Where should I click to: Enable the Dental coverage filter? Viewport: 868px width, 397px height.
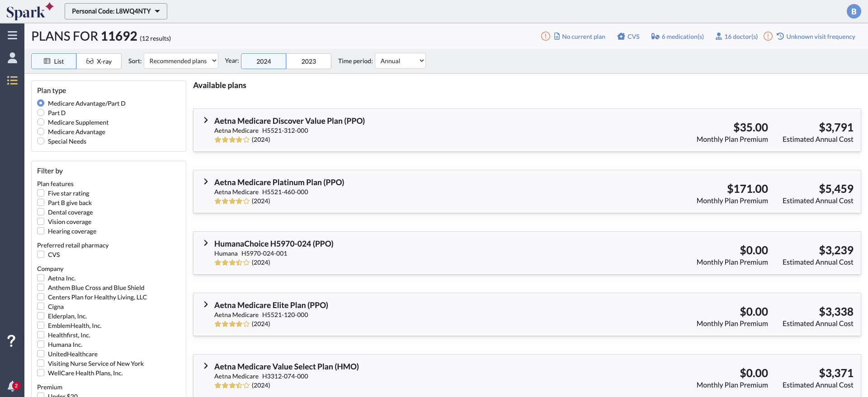(x=41, y=212)
